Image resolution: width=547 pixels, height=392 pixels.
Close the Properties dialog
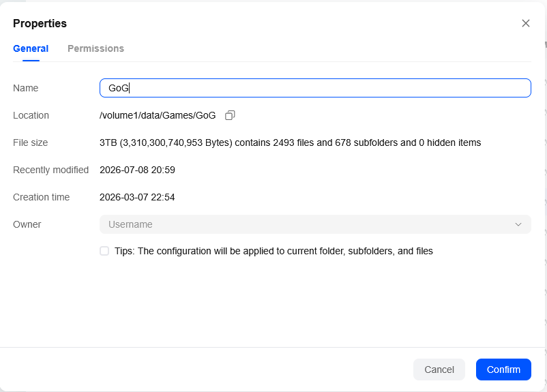click(525, 23)
